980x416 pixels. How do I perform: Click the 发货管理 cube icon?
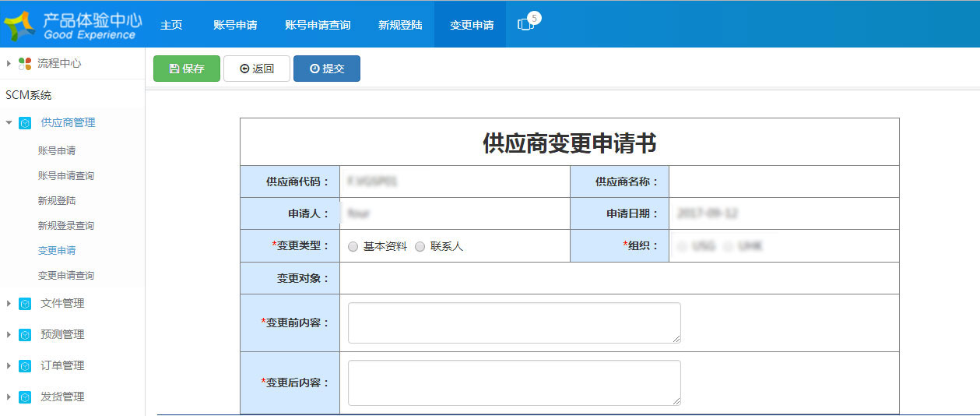(x=25, y=397)
